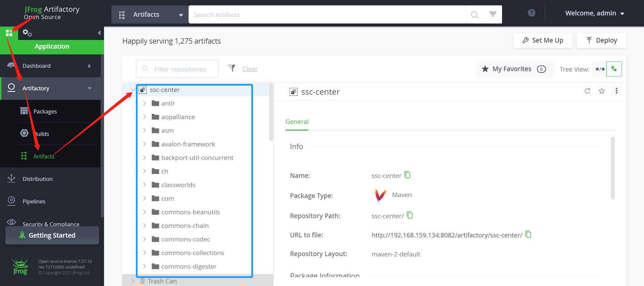Click the search magnifier icon
This screenshot has height=286, width=644.
click(475, 15)
